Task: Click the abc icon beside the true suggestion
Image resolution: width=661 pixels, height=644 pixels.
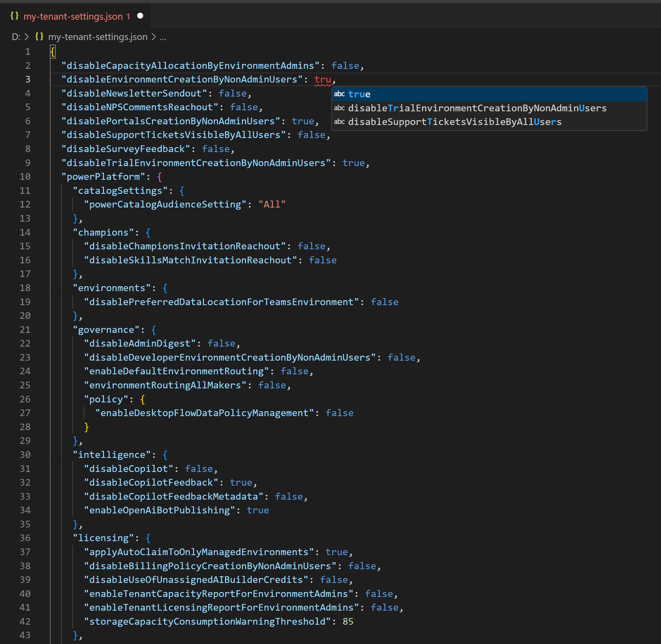Action: tap(339, 94)
